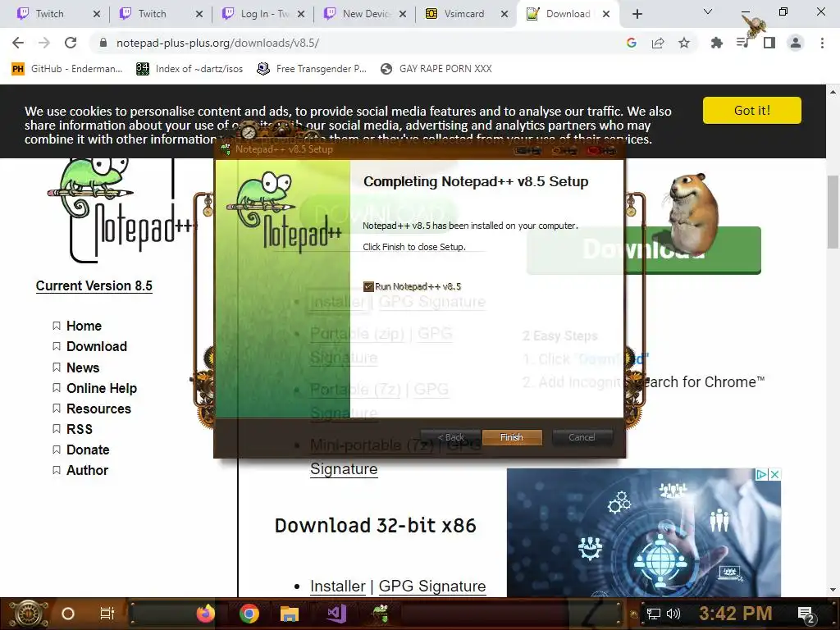This screenshot has width=840, height=630.
Task: Click the scrollbar down arrow
Action: tap(833, 590)
